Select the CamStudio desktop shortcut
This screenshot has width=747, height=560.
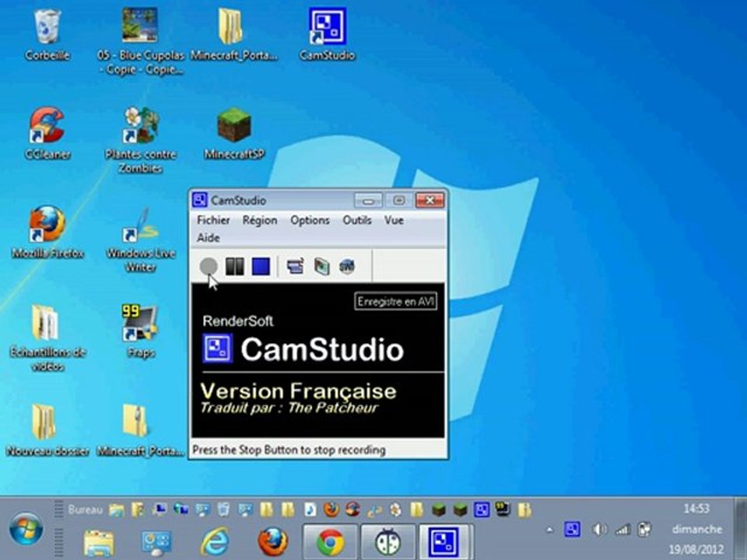(328, 36)
